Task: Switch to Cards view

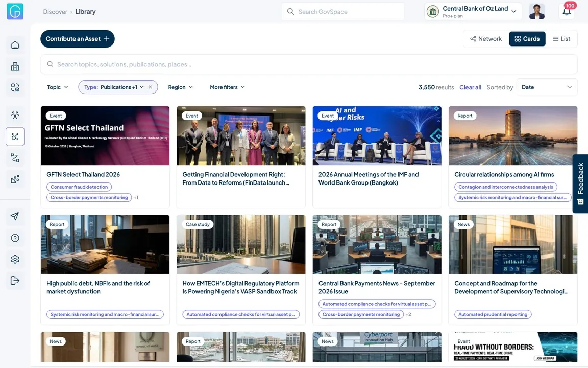Action: tap(527, 39)
